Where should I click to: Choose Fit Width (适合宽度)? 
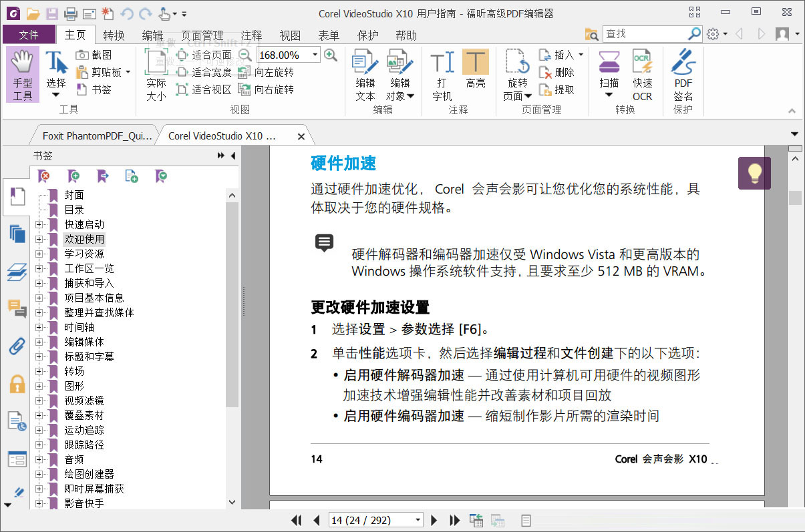tap(204, 72)
